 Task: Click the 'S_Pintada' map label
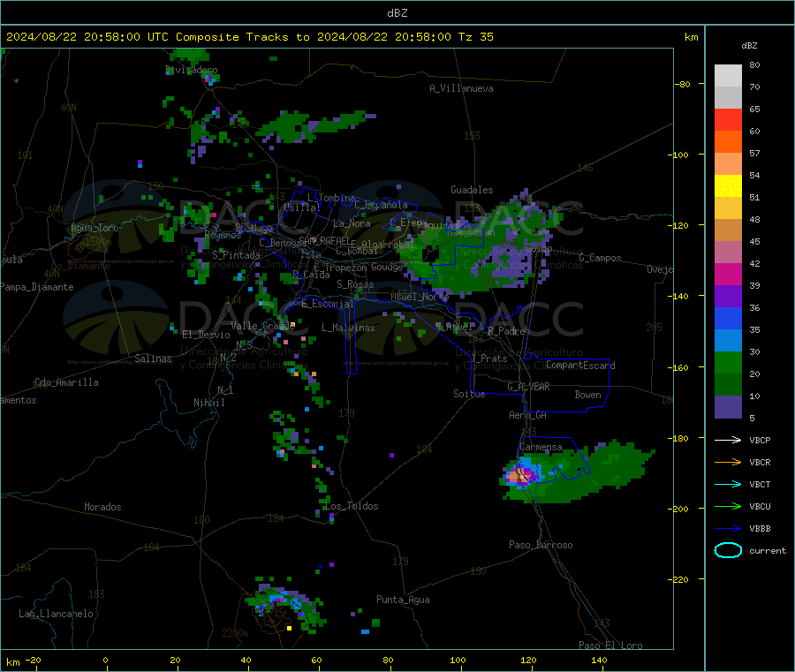click(236, 255)
